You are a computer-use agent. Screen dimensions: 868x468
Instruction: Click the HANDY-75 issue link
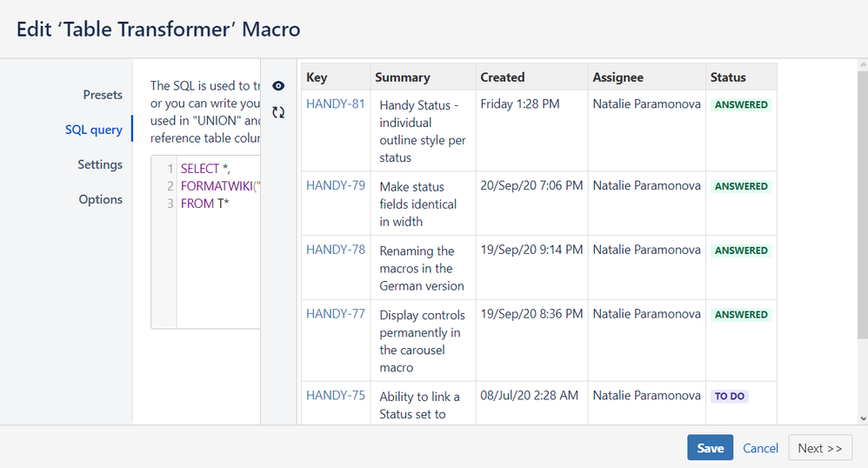point(336,396)
